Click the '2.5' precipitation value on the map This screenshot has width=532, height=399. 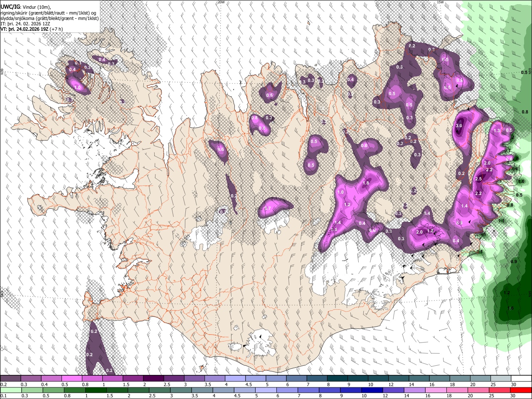click(x=478, y=179)
